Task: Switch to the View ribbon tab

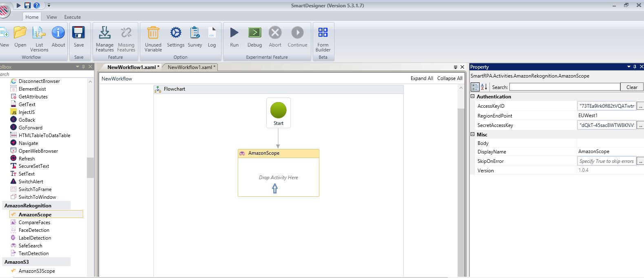Action: coord(52,17)
